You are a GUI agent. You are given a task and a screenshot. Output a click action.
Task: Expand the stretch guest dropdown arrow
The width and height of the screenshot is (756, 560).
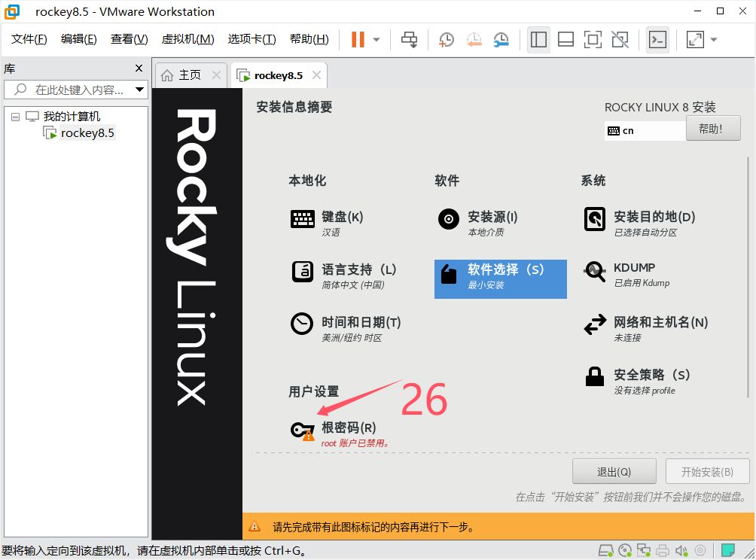714,40
